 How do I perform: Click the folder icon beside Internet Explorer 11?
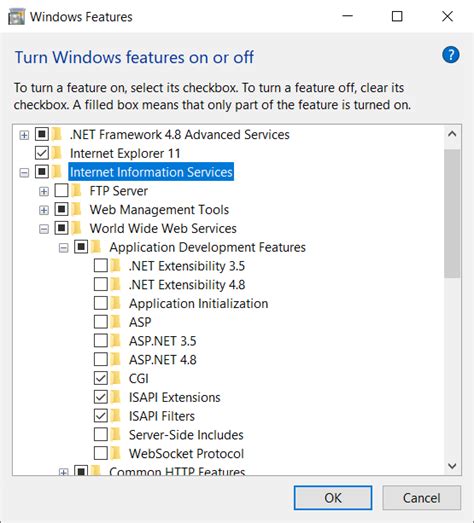[x=57, y=153]
